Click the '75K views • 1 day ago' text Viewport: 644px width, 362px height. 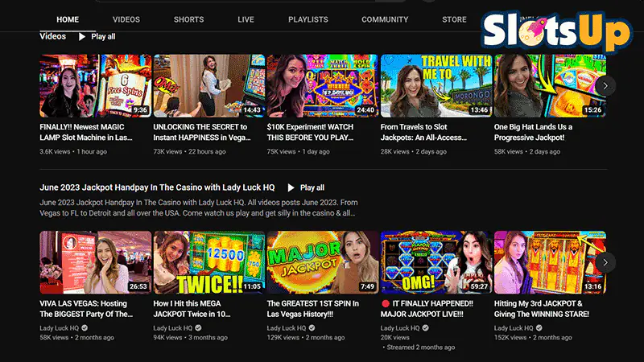tap(298, 151)
